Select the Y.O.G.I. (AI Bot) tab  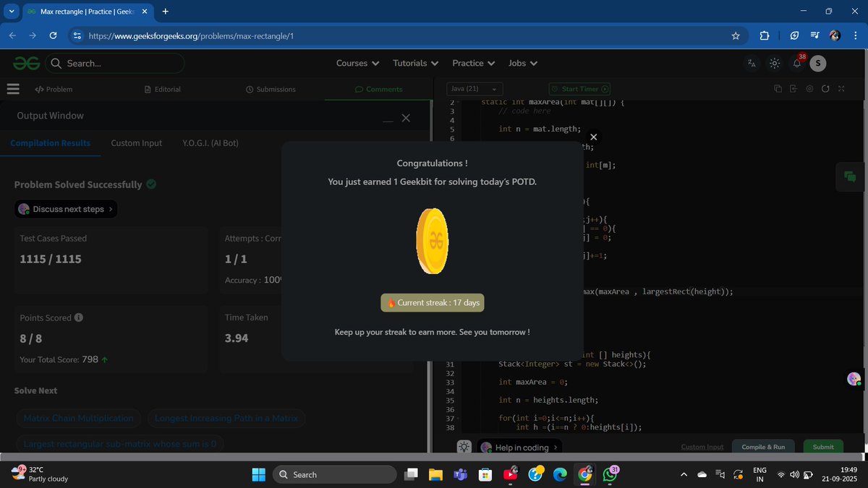pos(210,143)
